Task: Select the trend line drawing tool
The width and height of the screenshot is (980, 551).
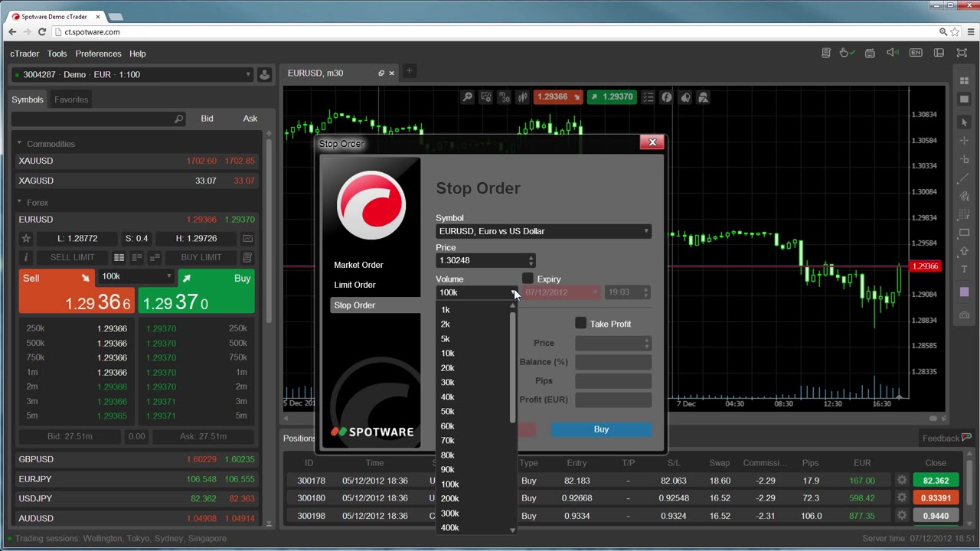Action: click(x=964, y=178)
